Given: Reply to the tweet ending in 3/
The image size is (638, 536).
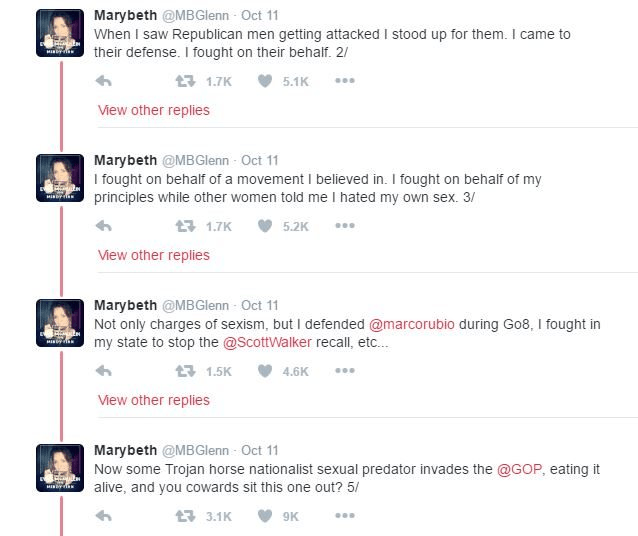Looking at the screenshot, I should coord(102,227).
